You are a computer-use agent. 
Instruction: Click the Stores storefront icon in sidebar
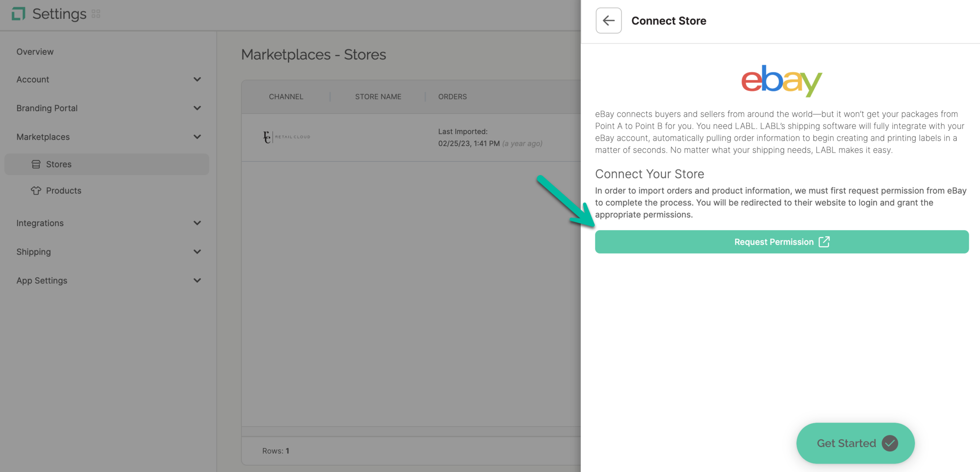(x=36, y=164)
